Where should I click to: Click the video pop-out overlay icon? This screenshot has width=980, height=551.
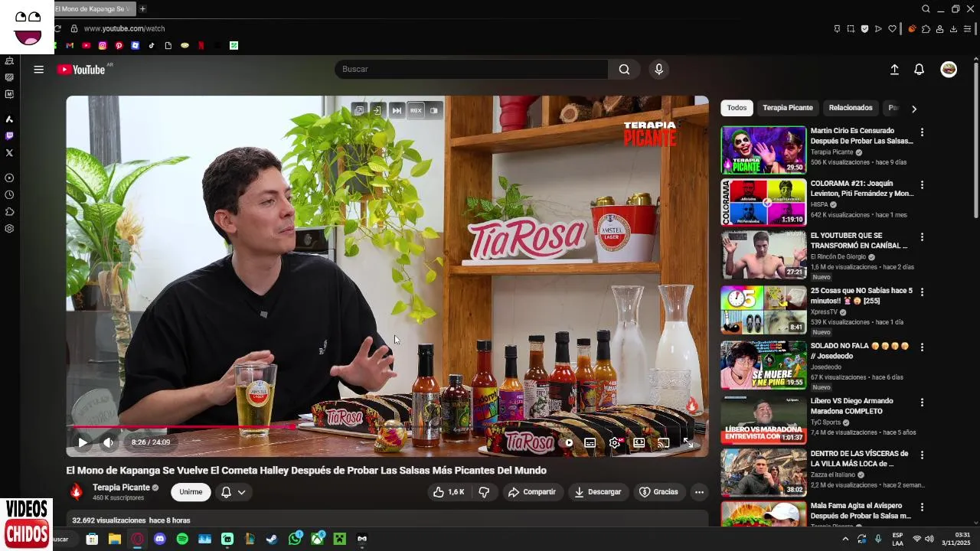[x=358, y=110]
